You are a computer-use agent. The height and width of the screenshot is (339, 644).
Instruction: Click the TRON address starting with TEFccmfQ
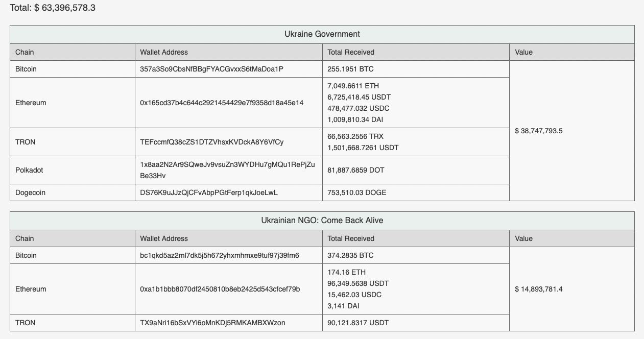click(x=211, y=142)
